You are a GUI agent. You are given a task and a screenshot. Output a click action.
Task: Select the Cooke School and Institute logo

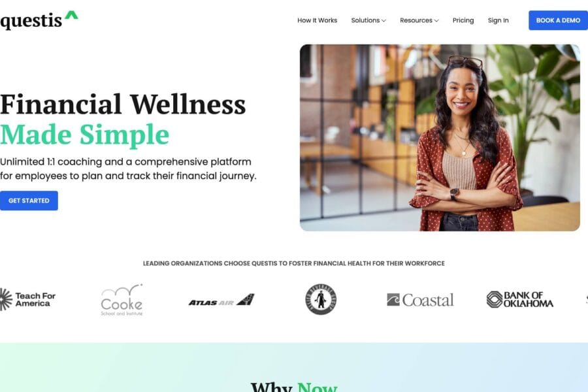click(122, 300)
